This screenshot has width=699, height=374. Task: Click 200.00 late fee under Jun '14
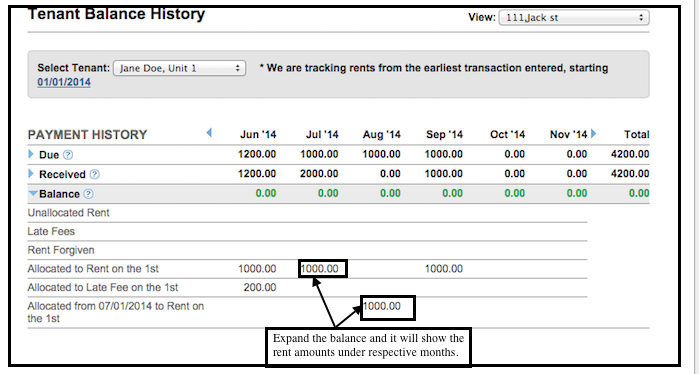(x=260, y=288)
